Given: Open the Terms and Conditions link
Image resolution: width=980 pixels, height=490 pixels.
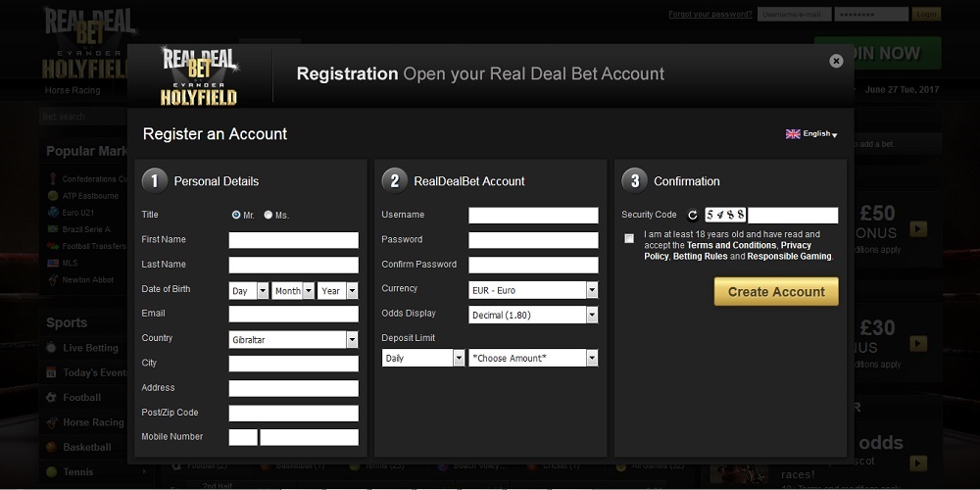Looking at the screenshot, I should (731, 245).
